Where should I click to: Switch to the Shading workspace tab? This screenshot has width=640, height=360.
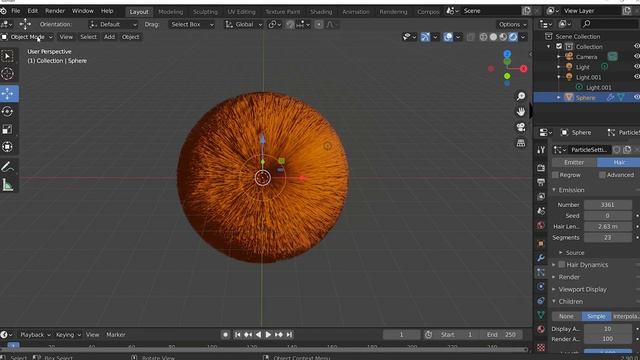pyautogui.click(x=321, y=12)
